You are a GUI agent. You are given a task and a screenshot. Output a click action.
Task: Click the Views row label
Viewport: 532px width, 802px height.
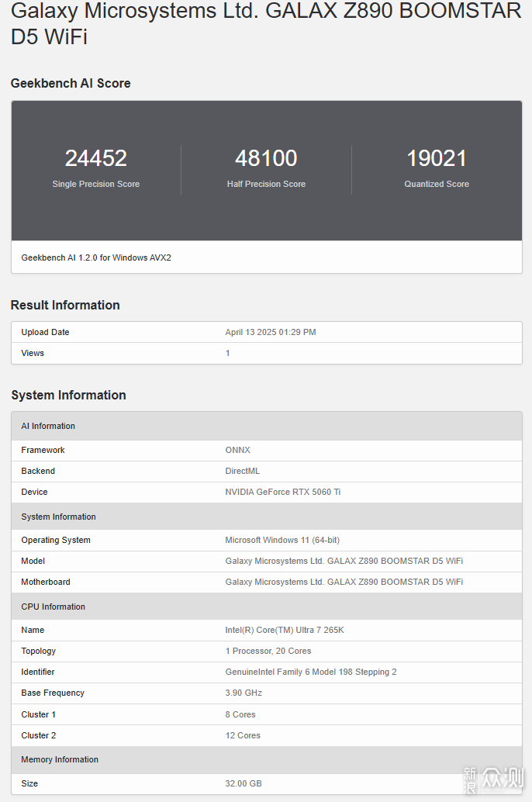(x=33, y=354)
